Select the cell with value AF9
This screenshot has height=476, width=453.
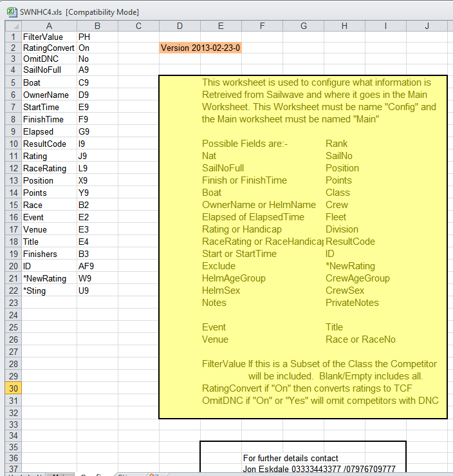tap(97, 266)
